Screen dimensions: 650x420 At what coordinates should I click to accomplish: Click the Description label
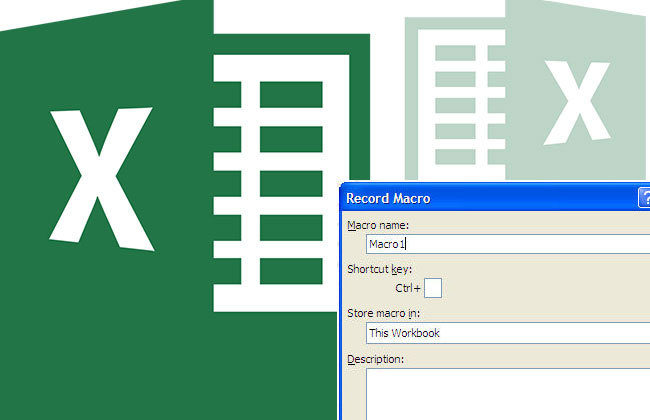coord(376,359)
